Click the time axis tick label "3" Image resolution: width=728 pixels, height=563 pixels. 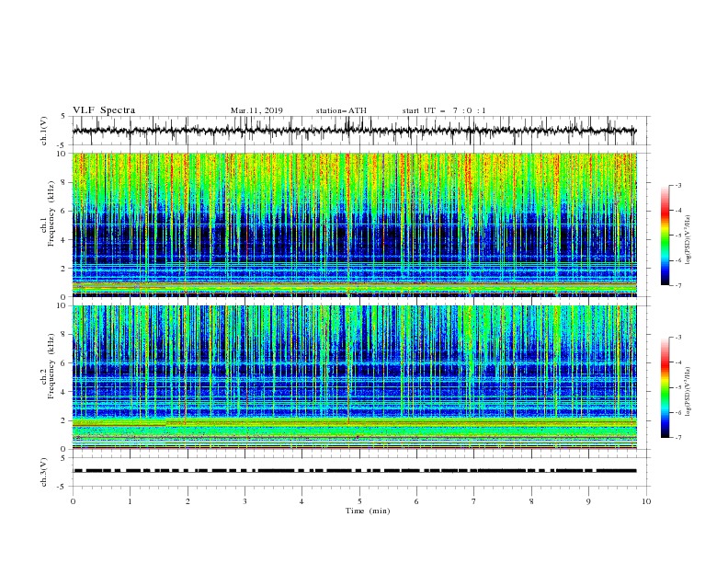(x=245, y=501)
